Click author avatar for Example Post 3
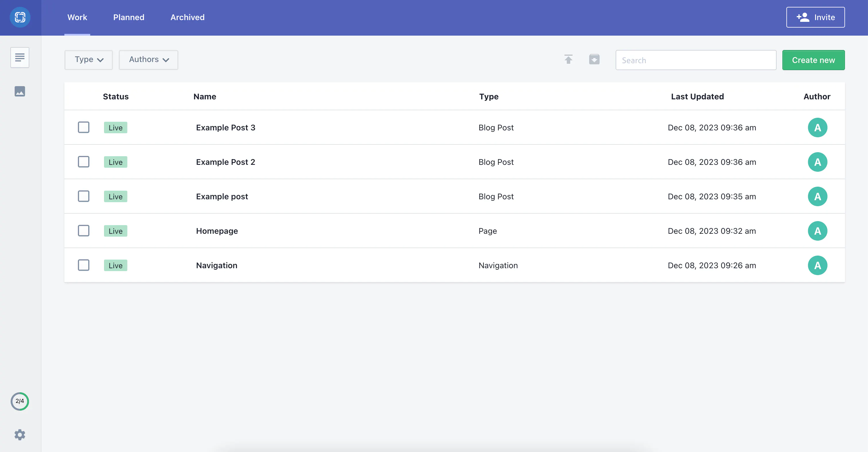Screen dimensions: 868x452 (x=817, y=128)
